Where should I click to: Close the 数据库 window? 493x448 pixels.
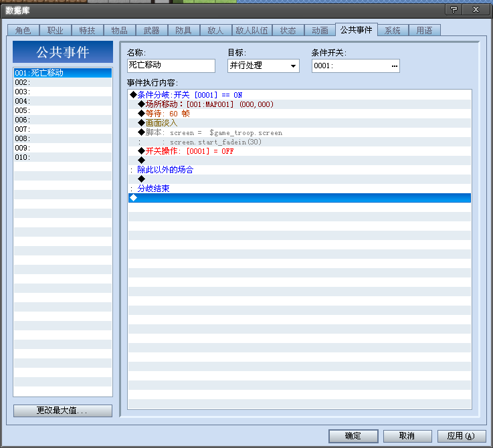476,9
